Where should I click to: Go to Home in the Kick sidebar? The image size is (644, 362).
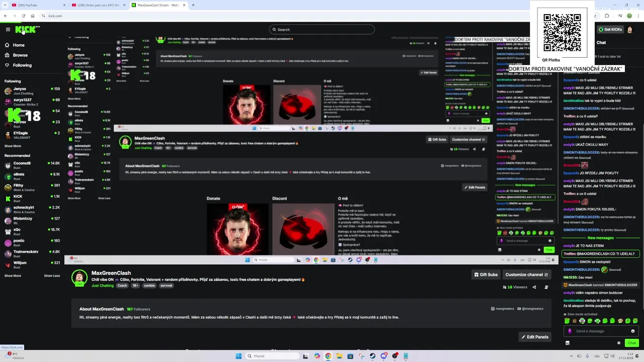19,45
